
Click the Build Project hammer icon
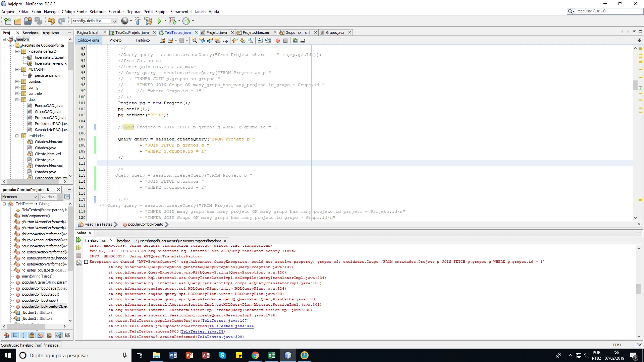click(138, 21)
